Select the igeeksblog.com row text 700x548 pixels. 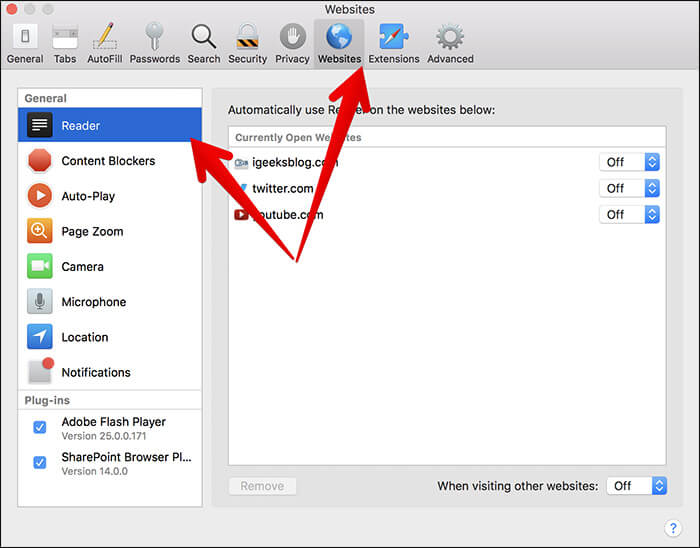295,162
